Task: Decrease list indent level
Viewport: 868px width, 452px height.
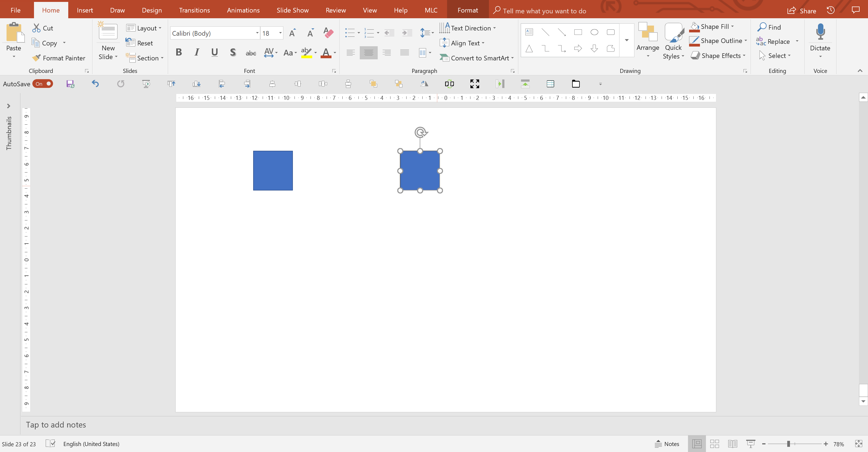Action: [389, 33]
